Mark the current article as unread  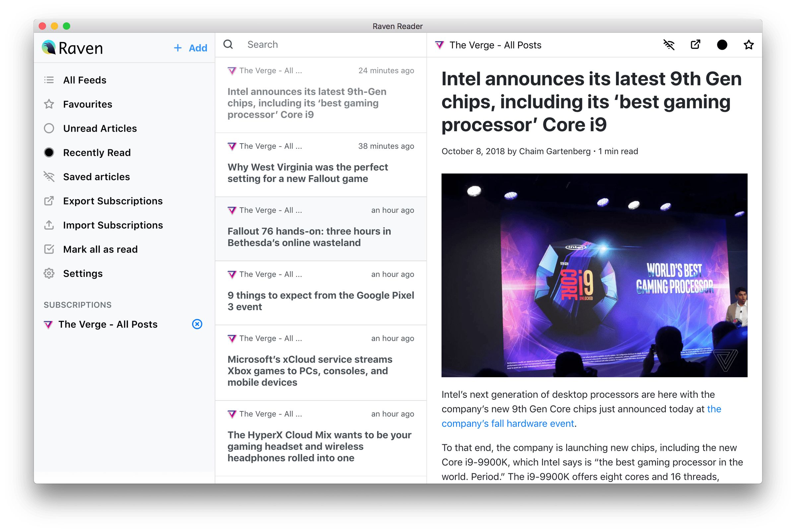click(722, 44)
